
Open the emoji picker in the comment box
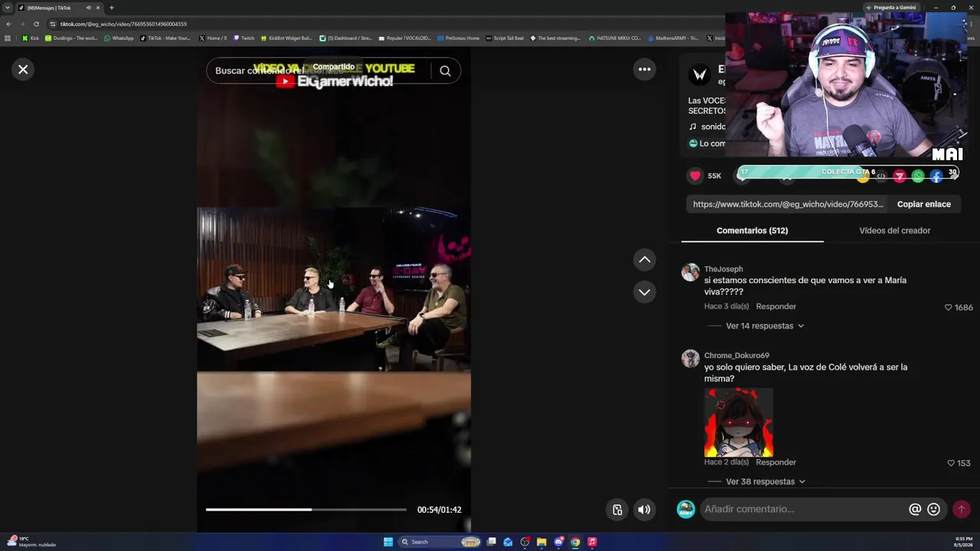[933, 509]
